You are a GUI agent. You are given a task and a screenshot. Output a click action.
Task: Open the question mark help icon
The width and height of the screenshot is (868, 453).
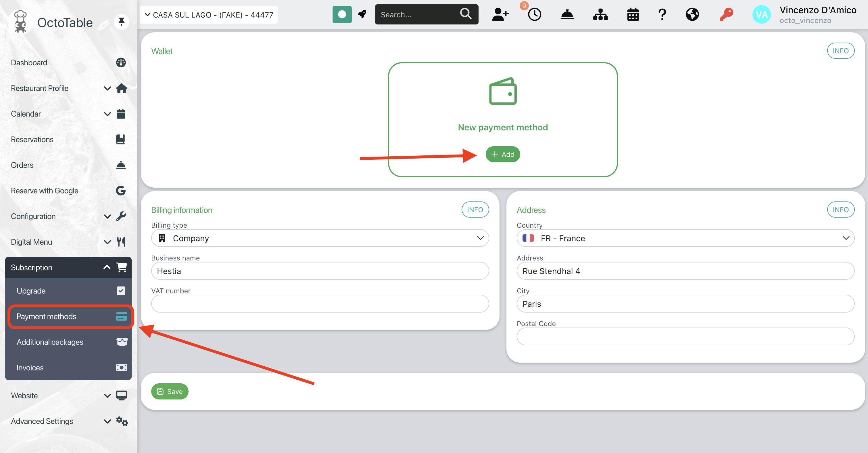[x=662, y=14]
